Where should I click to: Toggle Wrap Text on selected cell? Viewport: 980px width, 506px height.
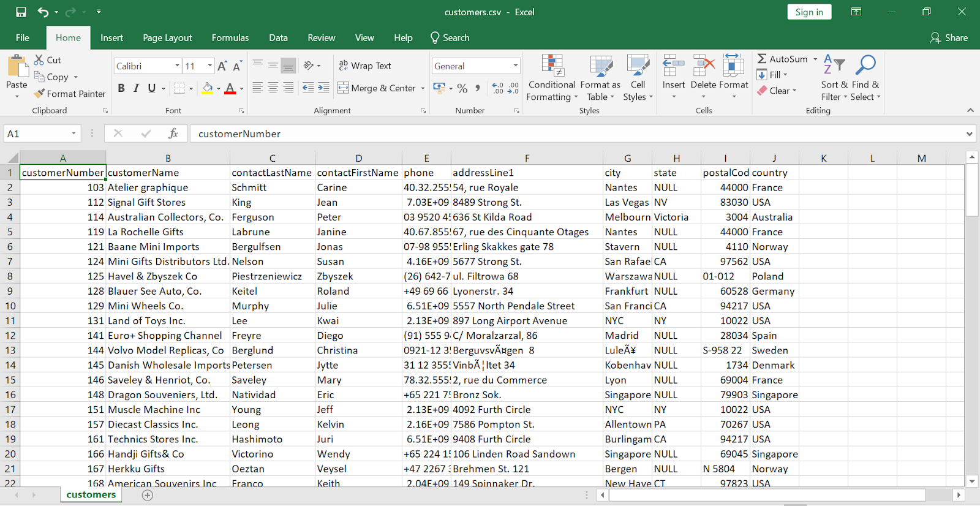coord(365,66)
